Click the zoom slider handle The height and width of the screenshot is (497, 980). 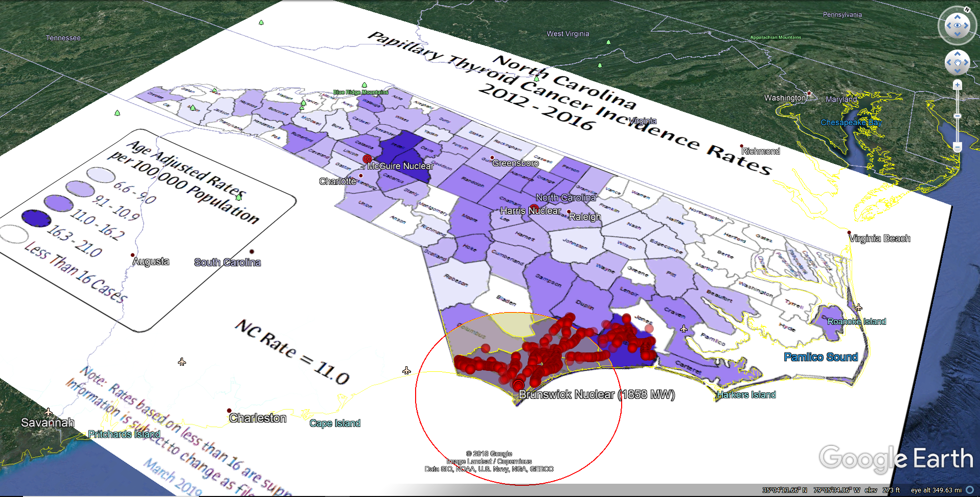958,116
